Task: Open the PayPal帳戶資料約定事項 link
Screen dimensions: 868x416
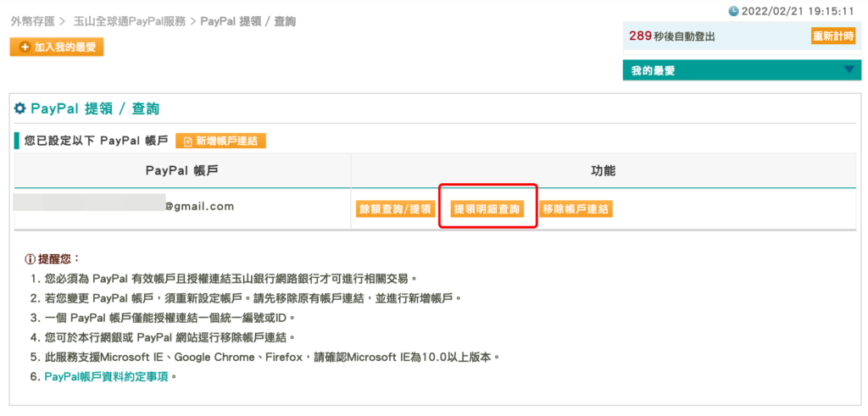Action: 106,377
